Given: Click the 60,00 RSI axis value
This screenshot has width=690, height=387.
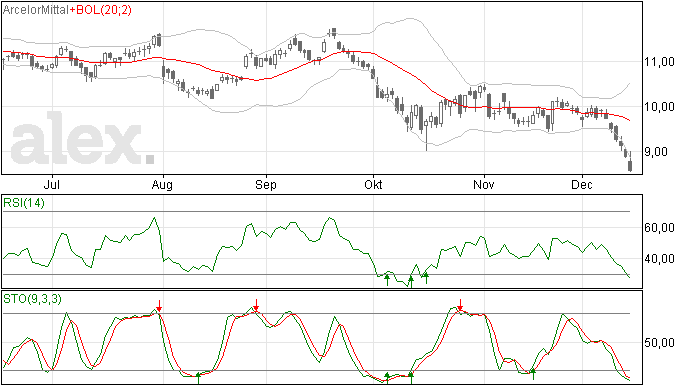Looking at the screenshot, I should (x=659, y=228).
